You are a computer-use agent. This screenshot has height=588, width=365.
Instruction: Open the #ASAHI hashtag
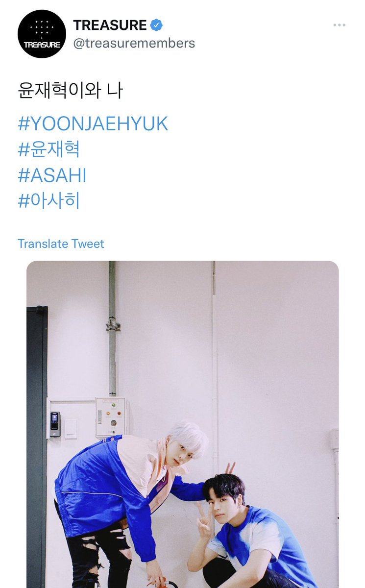52,175
